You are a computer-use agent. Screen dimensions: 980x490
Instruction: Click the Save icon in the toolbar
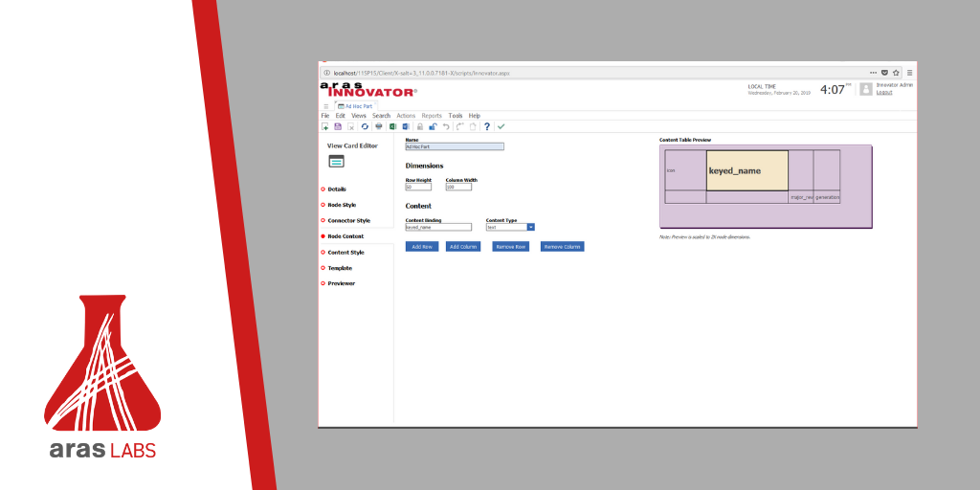pyautogui.click(x=338, y=126)
